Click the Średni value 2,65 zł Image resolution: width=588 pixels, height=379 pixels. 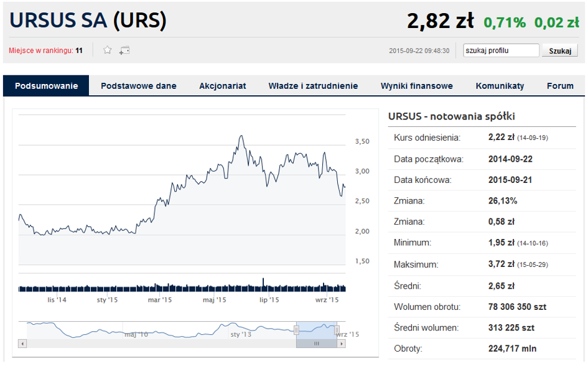502,286
